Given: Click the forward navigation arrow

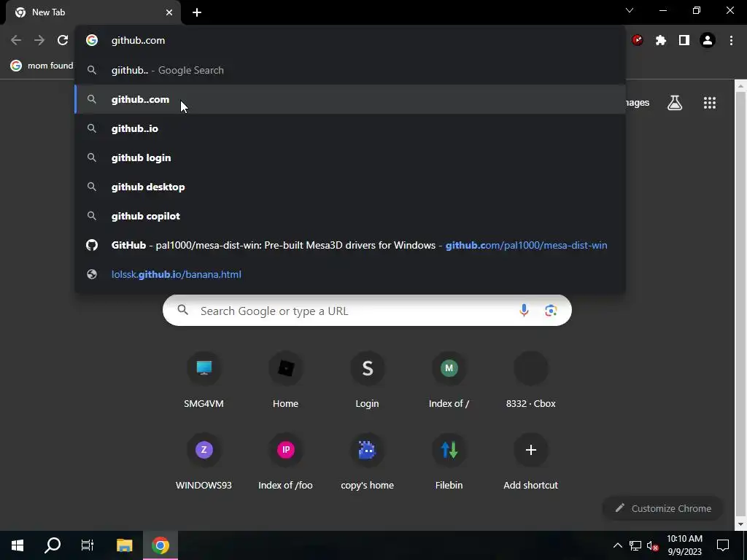Looking at the screenshot, I should [x=39, y=41].
